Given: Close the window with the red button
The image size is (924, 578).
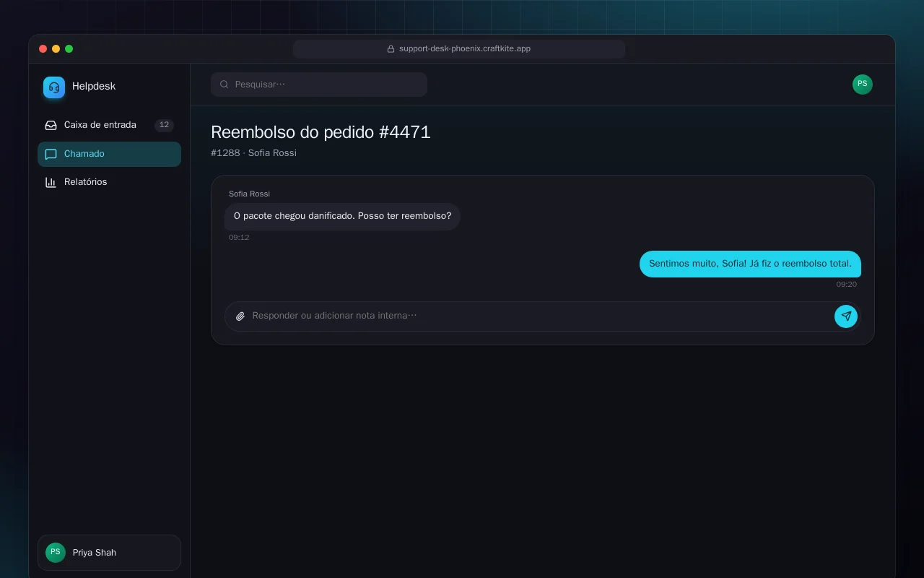Looking at the screenshot, I should coord(43,49).
